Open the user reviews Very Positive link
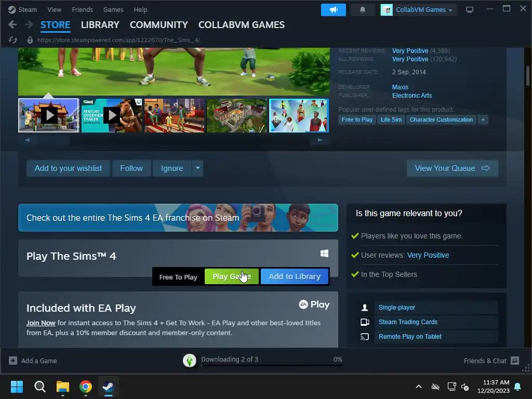This screenshot has height=399, width=532. tap(428, 255)
